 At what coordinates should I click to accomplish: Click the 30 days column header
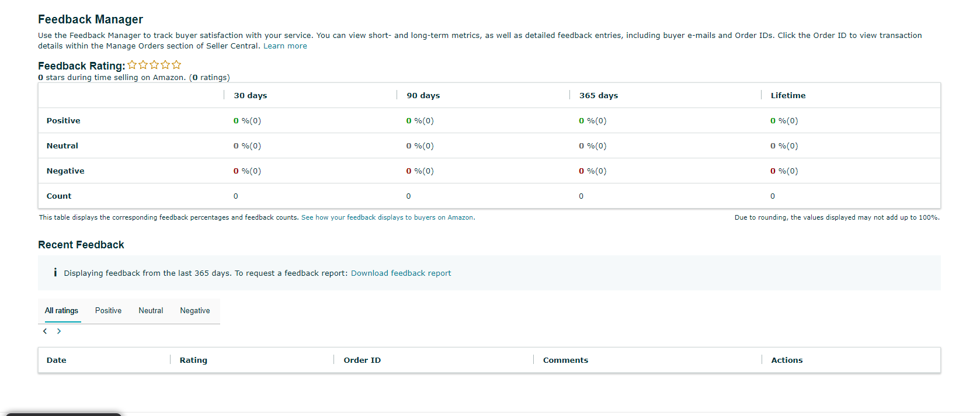251,95
